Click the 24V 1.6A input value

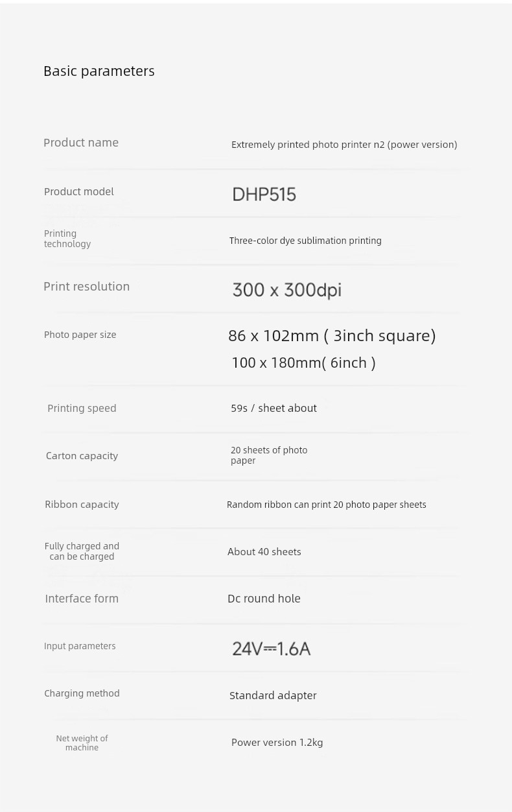[x=272, y=649]
